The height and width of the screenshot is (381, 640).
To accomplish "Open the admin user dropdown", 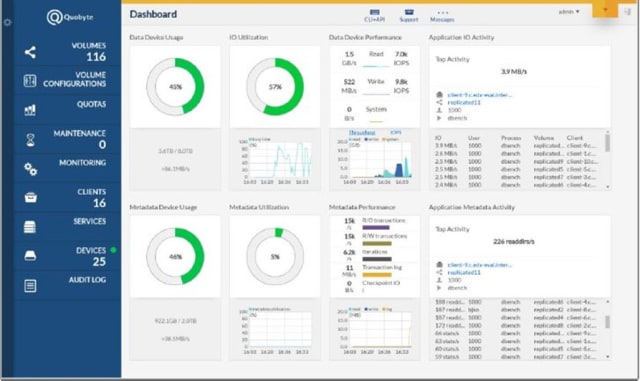I will pyautogui.click(x=569, y=12).
